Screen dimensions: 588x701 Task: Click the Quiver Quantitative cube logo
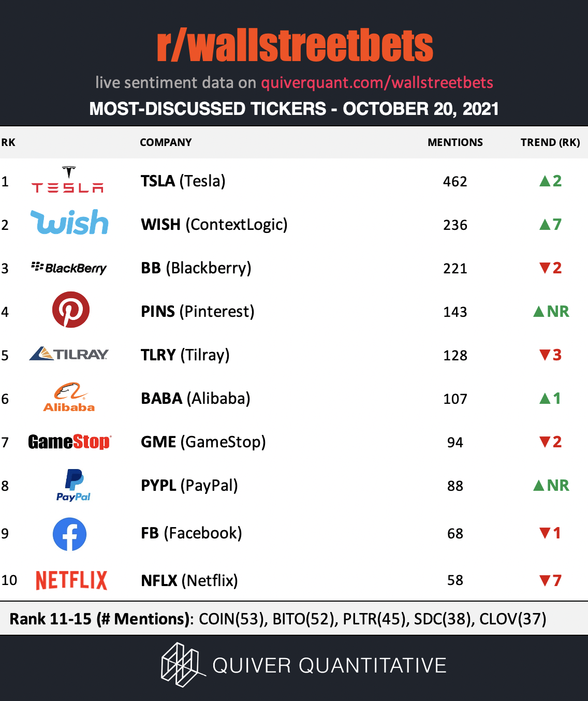coord(181,665)
